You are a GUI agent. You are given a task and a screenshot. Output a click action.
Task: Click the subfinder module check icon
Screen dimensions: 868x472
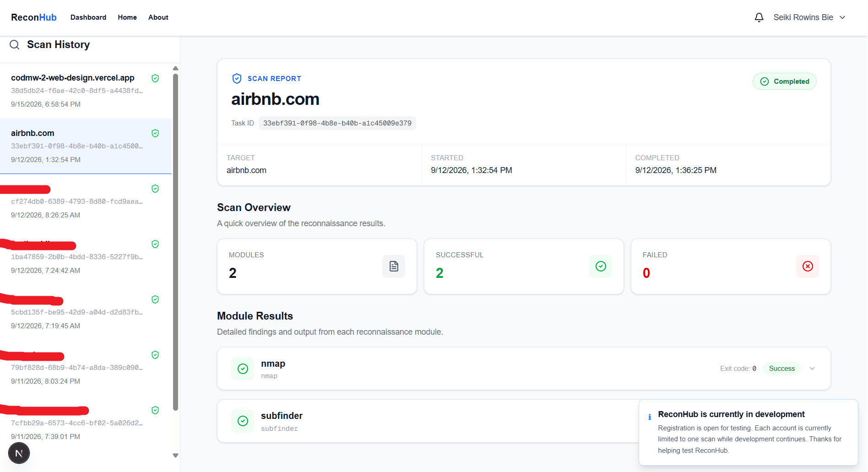point(243,421)
